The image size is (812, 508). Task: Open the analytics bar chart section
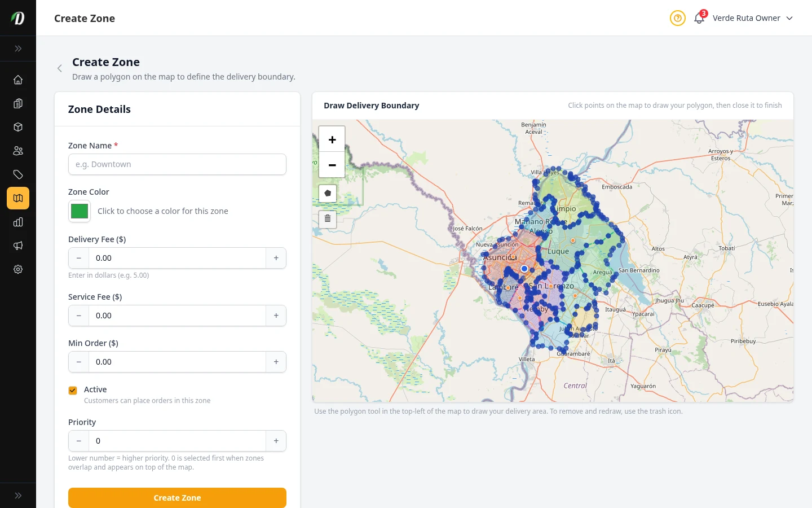17,222
